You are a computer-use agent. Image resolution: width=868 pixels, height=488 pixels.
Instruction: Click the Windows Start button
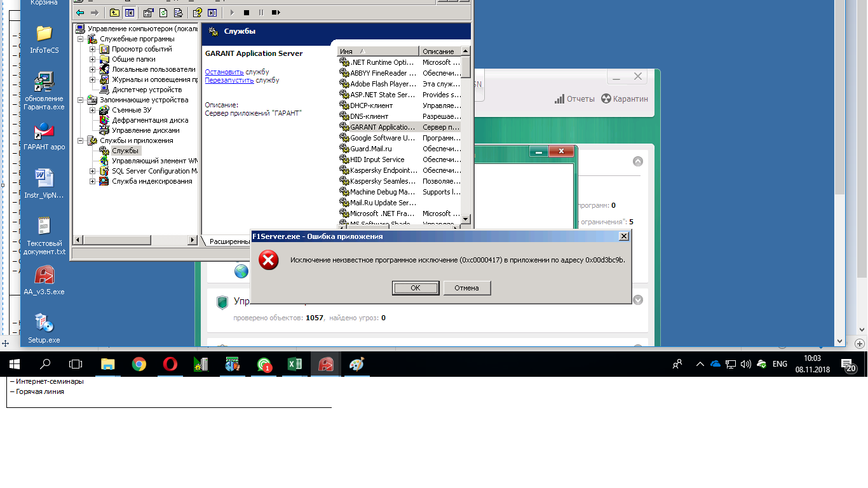15,364
